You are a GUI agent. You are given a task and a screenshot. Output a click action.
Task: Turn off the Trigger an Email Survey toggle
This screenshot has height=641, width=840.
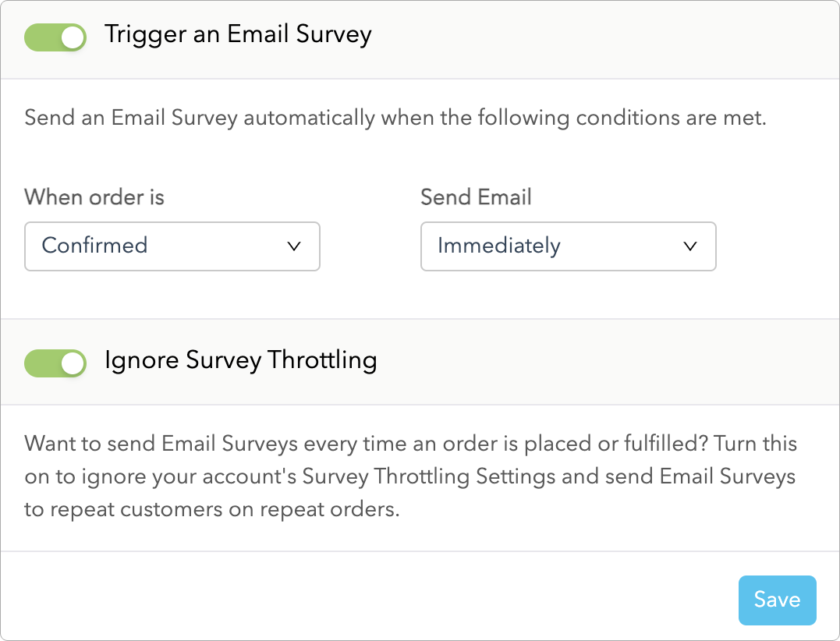[x=55, y=37]
